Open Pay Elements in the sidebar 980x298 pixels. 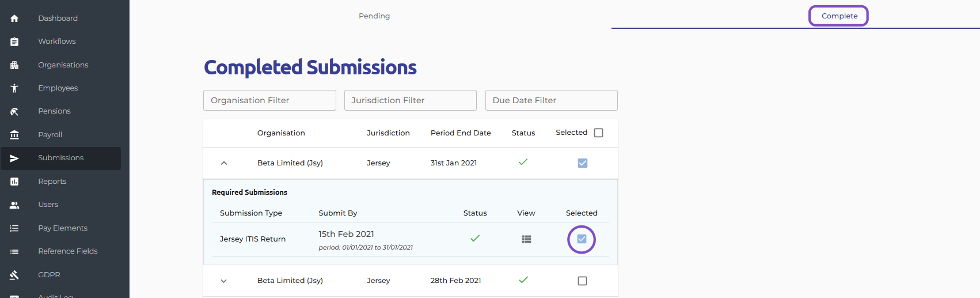click(62, 228)
